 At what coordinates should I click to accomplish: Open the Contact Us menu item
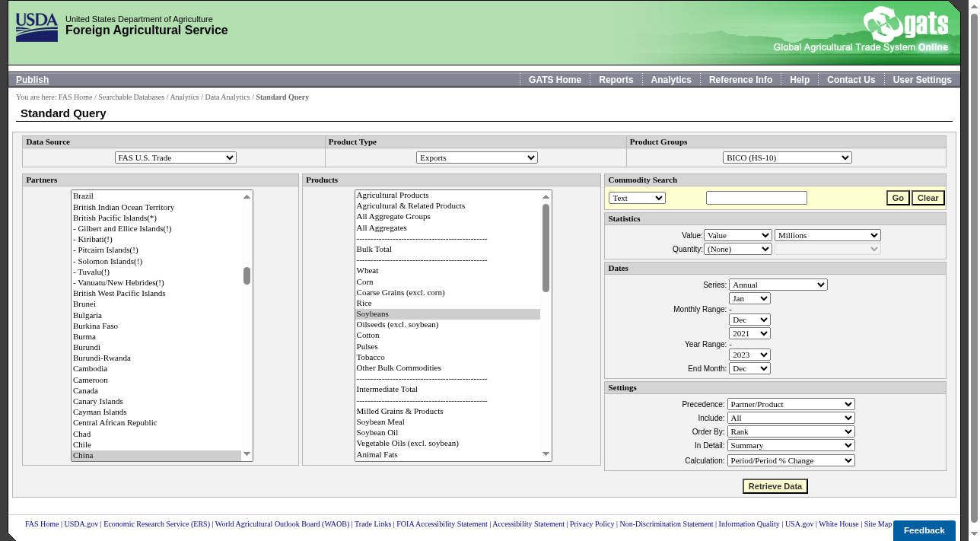pos(851,80)
